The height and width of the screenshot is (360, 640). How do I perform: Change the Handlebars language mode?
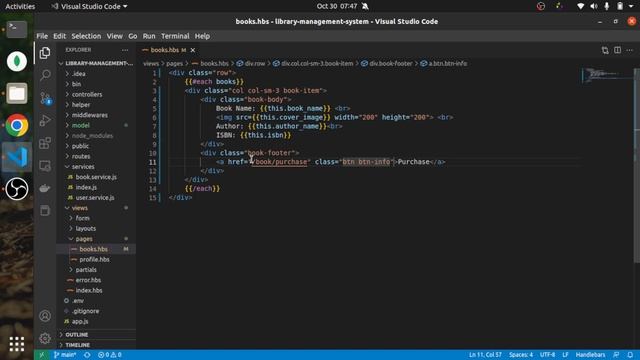590,355
